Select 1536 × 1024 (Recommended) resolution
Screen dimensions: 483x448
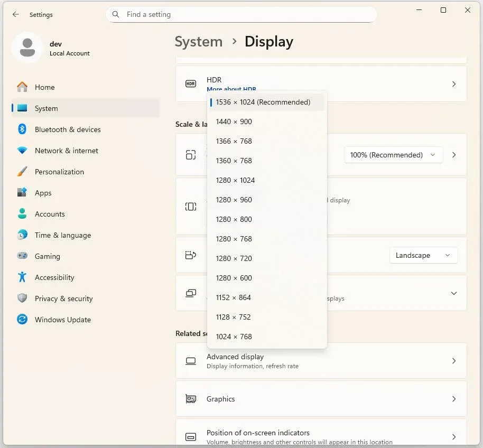[267, 102]
